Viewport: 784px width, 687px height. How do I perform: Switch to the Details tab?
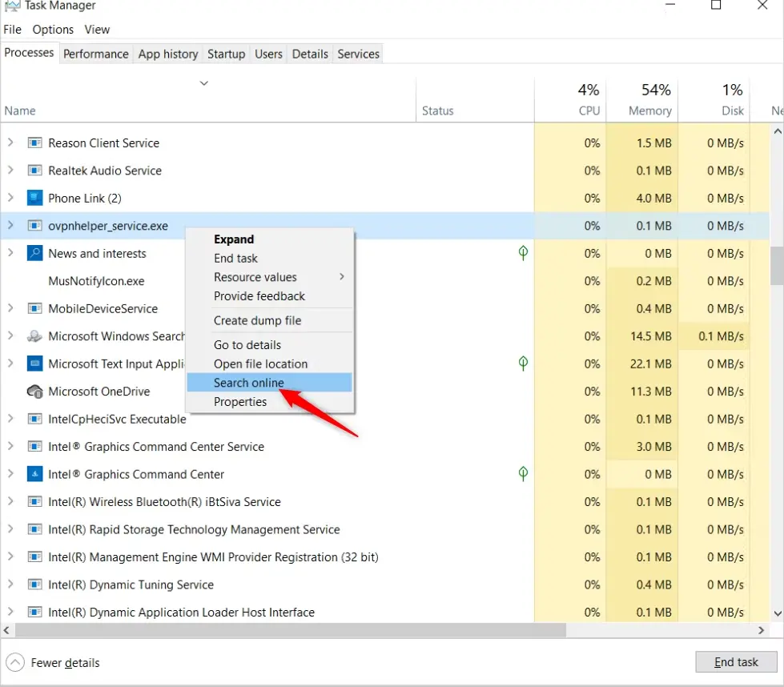(x=310, y=54)
